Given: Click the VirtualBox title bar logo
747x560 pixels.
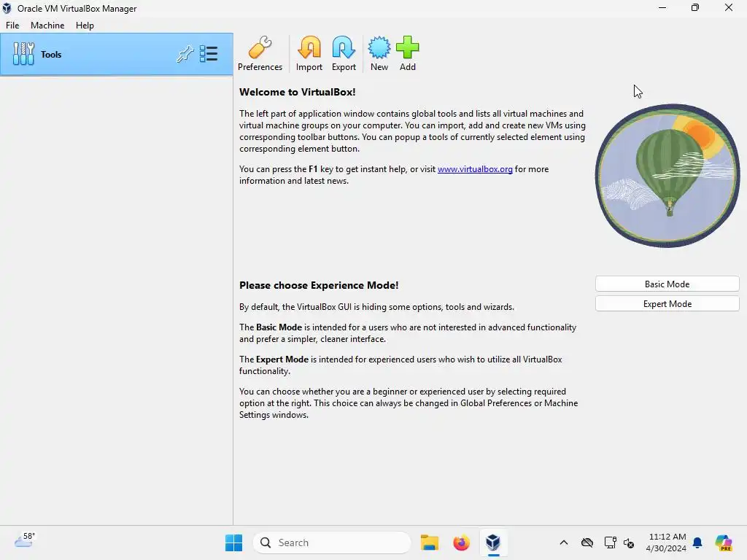Looking at the screenshot, I should [x=7, y=8].
